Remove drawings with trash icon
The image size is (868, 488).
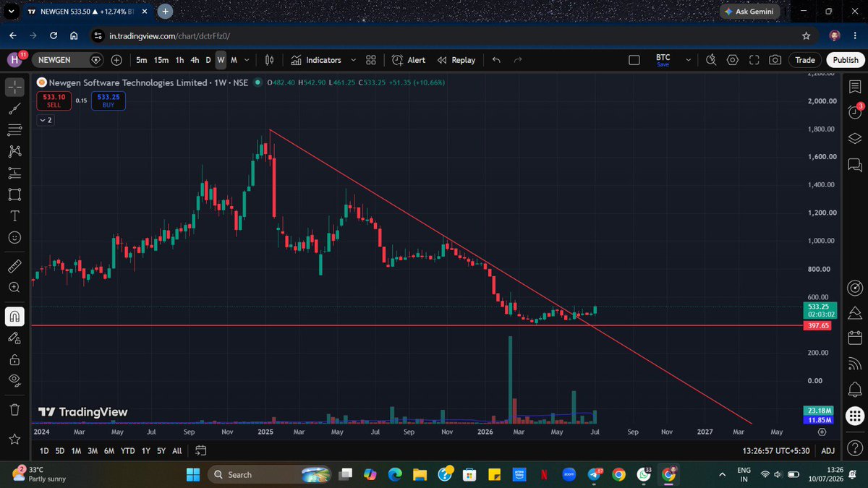[14, 409]
